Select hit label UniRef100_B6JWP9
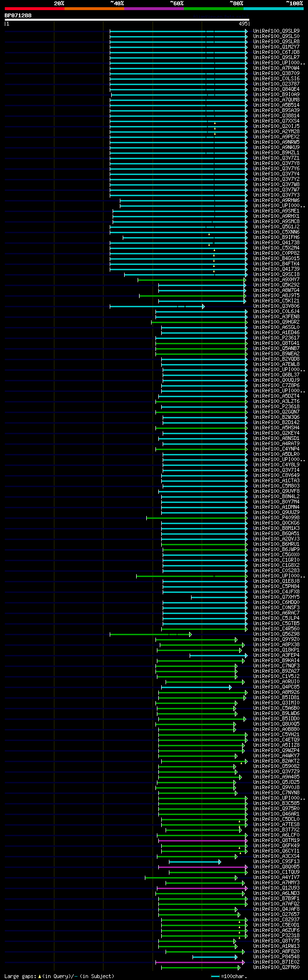The image size is (308, 980). click(276, 550)
